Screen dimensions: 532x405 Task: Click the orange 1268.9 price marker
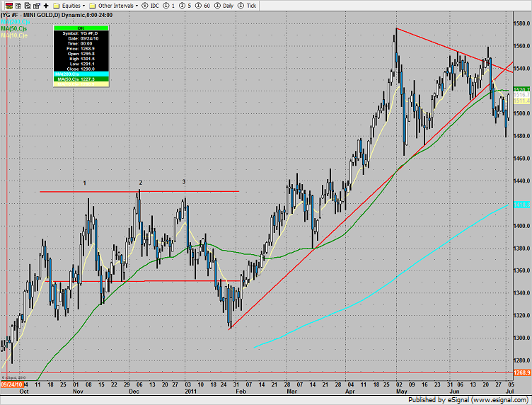tap(522, 372)
